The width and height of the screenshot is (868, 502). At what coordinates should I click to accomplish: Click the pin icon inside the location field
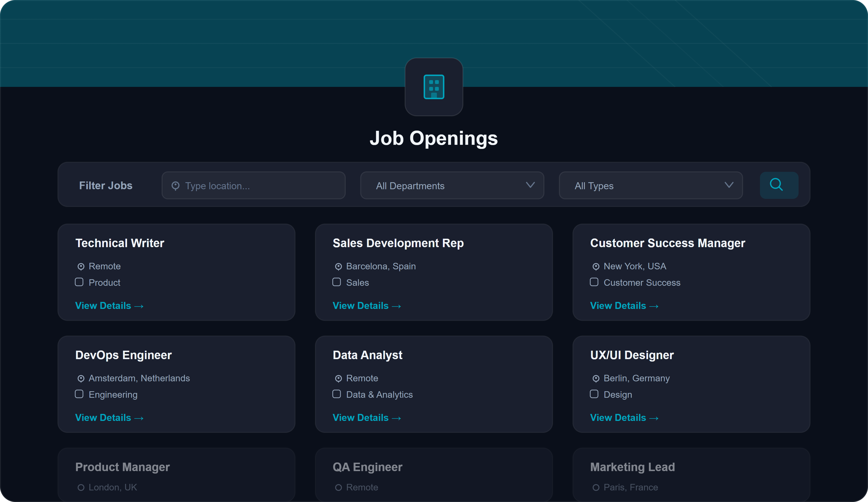pyautogui.click(x=175, y=186)
